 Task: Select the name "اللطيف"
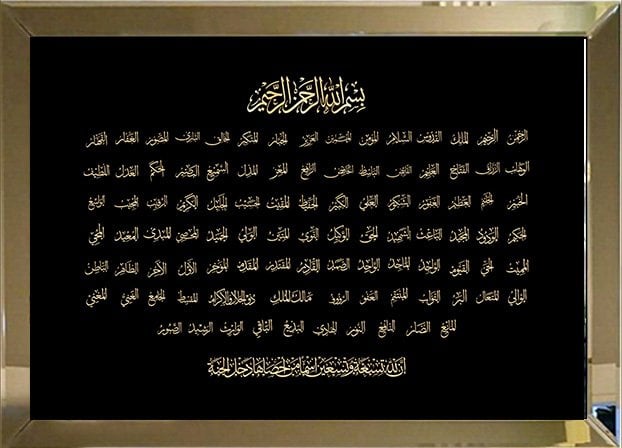[x=96, y=171]
